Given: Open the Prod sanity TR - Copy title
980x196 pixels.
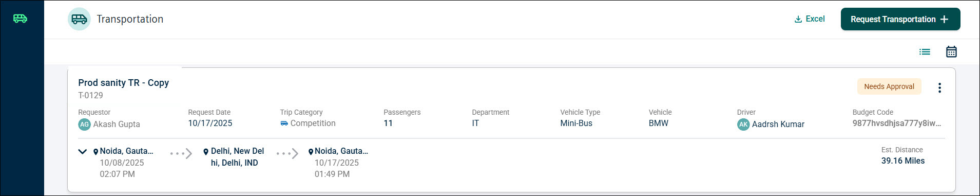Looking at the screenshot, I should [x=123, y=83].
